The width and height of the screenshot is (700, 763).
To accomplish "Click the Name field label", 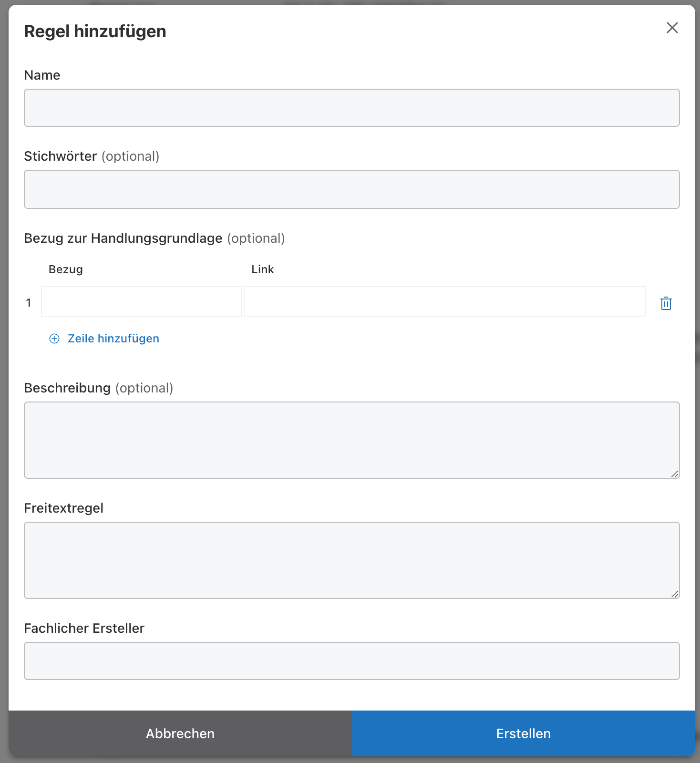I will point(42,75).
